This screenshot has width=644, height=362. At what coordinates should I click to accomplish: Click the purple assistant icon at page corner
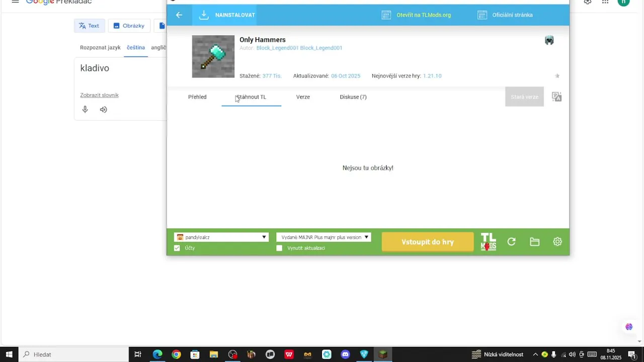[x=629, y=327]
